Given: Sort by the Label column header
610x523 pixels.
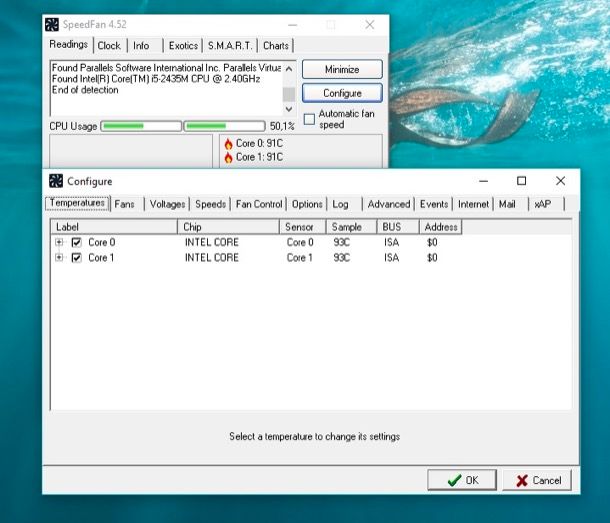Looking at the screenshot, I should [114, 227].
